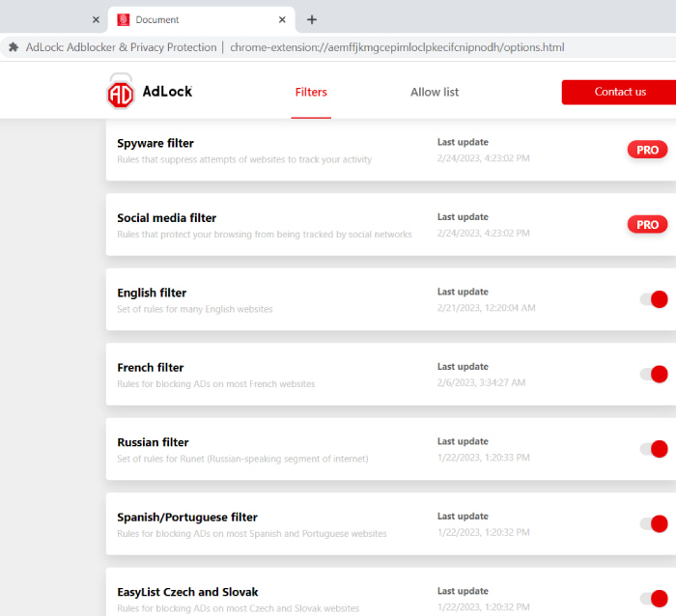This screenshot has width=676, height=616.
Task: Open a new browser tab with plus
Action: pyautogui.click(x=312, y=20)
